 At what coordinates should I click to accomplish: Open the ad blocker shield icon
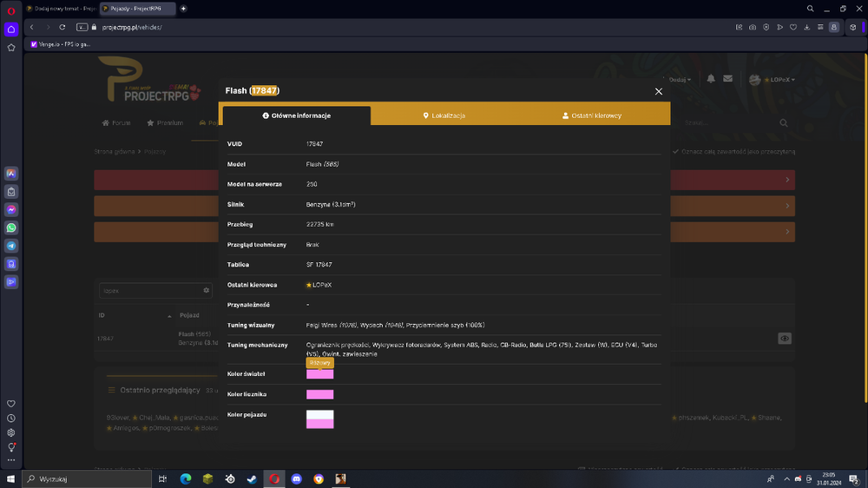coord(766,27)
